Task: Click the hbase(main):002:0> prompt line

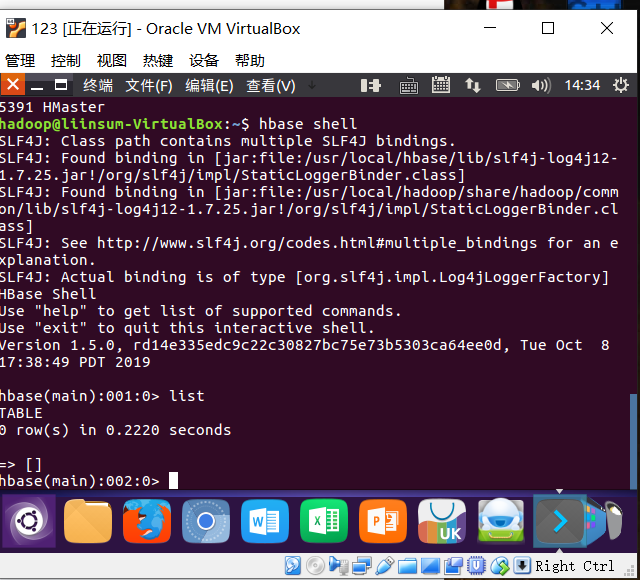Action: [x=80, y=481]
